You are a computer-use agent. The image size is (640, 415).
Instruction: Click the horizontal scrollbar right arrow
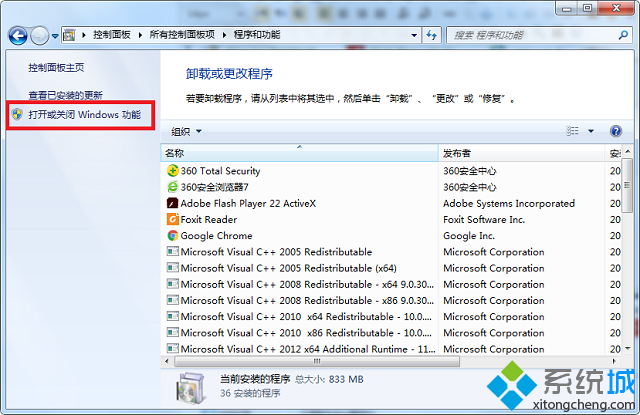614,361
